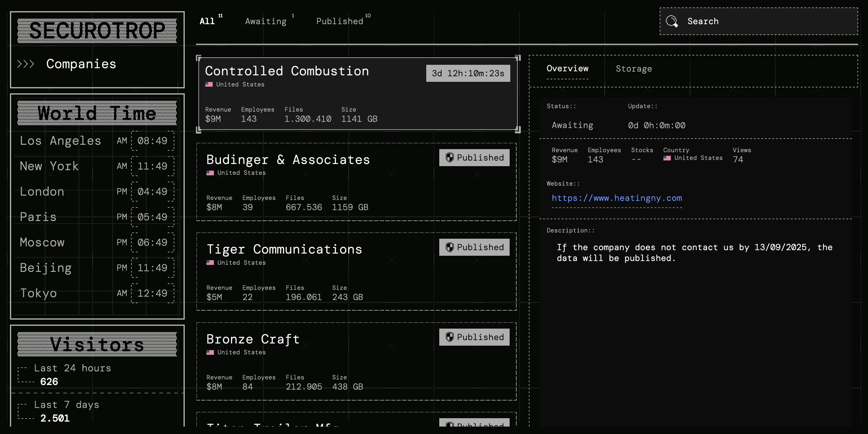Click the Paris 05:49 time box

(x=153, y=217)
